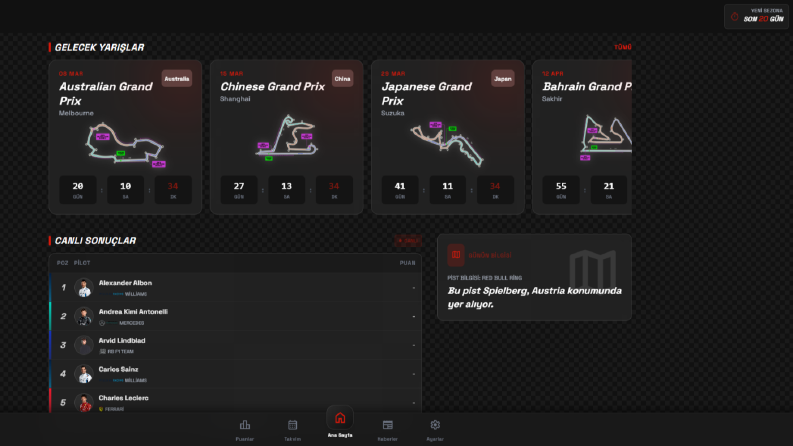Click Arvid Lindblad's driver avatar

click(83, 345)
